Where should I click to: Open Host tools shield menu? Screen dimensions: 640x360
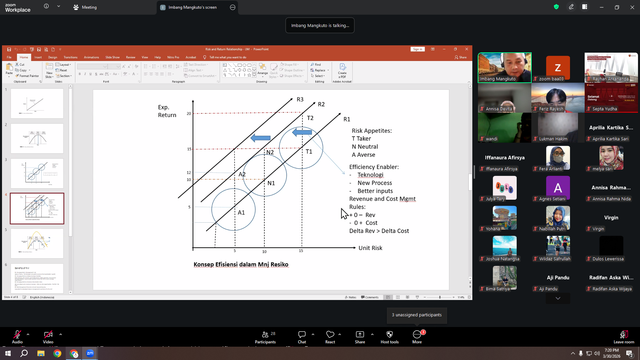click(x=389, y=337)
